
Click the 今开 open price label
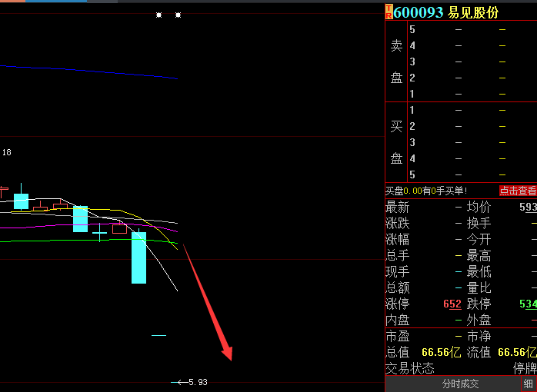click(x=479, y=239)
